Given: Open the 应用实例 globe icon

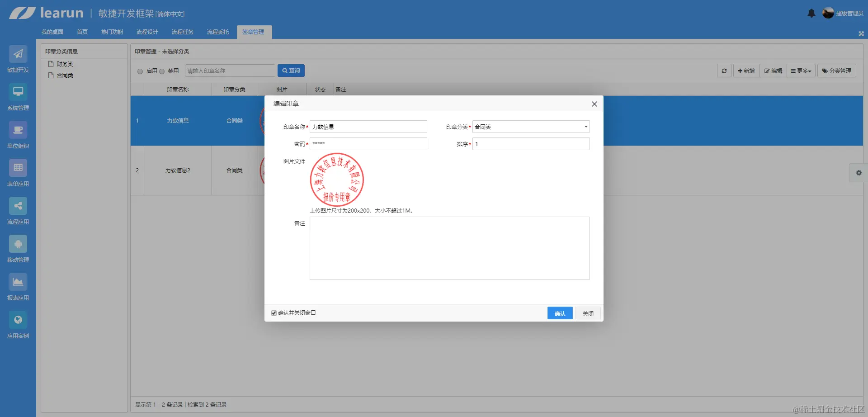Looking at the screenshot, I should (x=18, y=320).
